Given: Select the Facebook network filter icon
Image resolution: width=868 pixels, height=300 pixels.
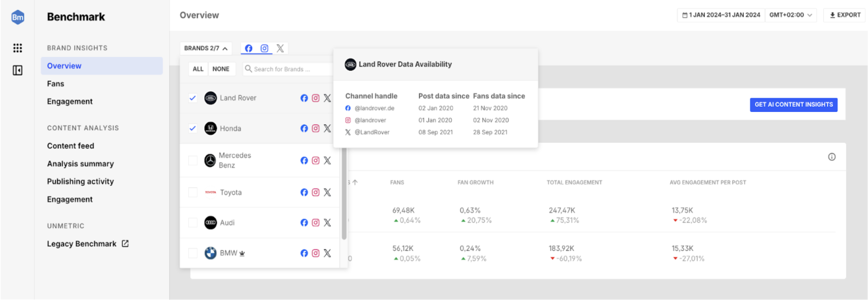Looking at the screenshot, I should 249,48.
